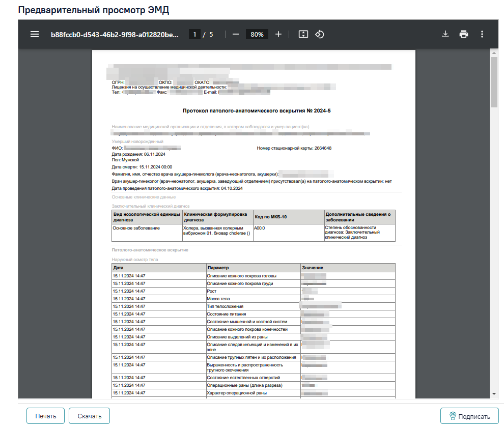Click the parameter cell Рост
504x428 pixels.
pos(254,291)
